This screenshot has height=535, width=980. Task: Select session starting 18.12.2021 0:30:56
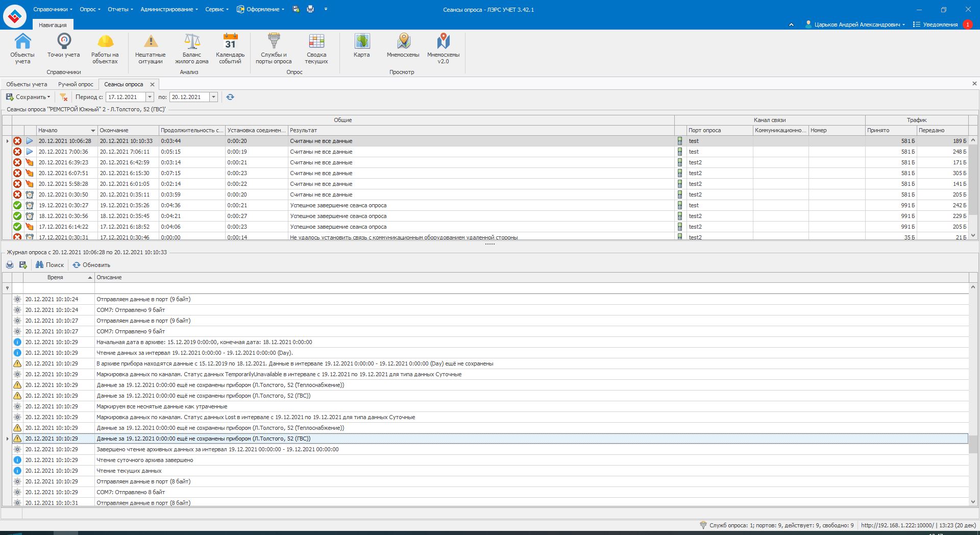[490, 216]
